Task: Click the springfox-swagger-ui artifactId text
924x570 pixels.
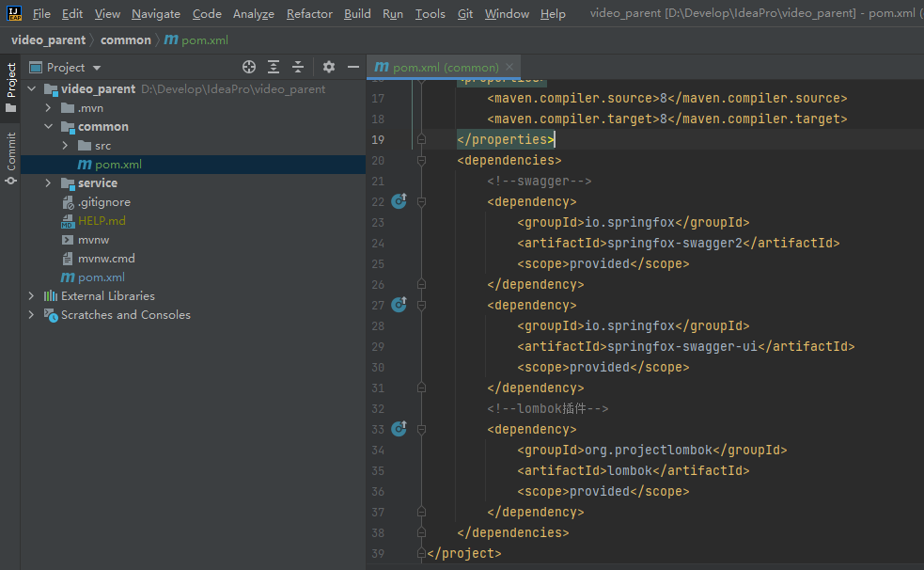Action: 682,346
